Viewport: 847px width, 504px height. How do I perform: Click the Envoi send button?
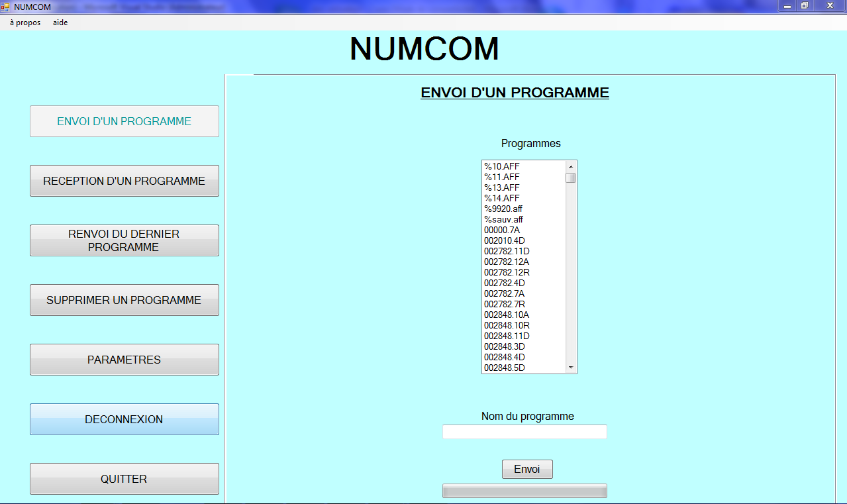coord(527,469)
